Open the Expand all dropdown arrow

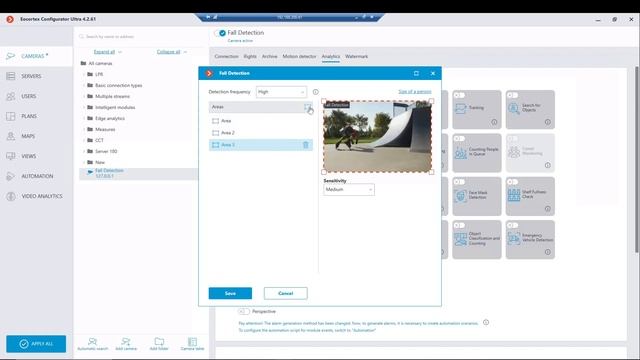120,52
